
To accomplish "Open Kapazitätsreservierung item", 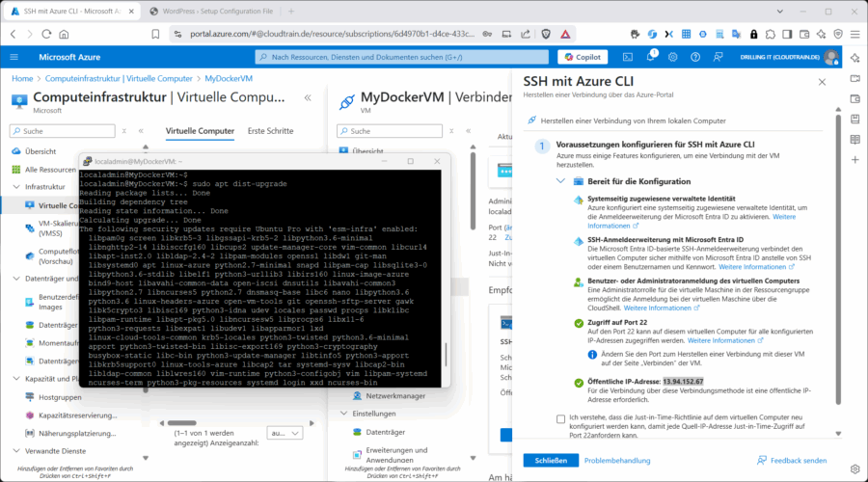I will coord(77,415).
